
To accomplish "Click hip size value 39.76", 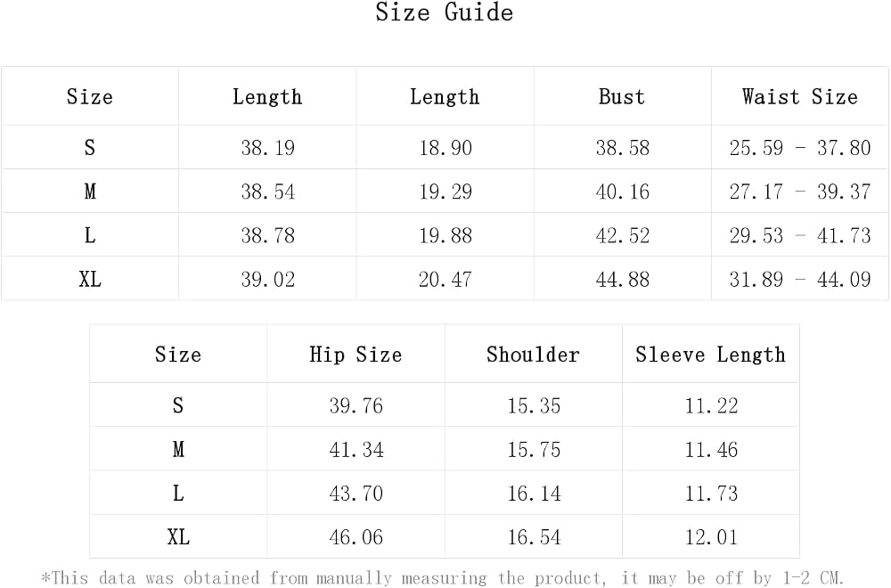I will [x=356, y=405].
